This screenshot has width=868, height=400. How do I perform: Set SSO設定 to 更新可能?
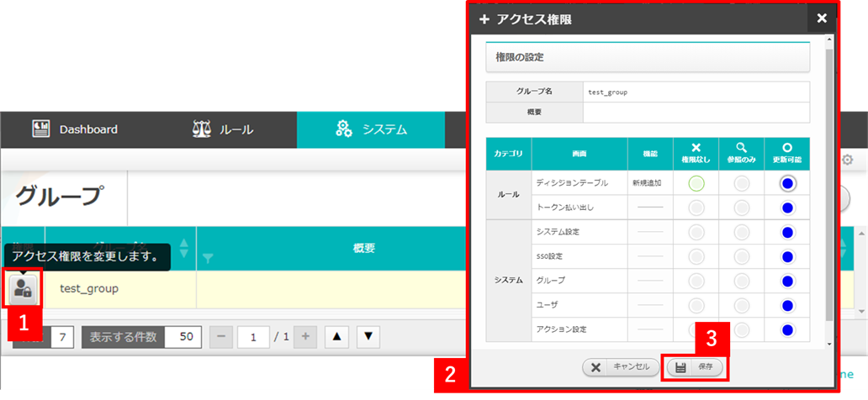coord(788,256)
